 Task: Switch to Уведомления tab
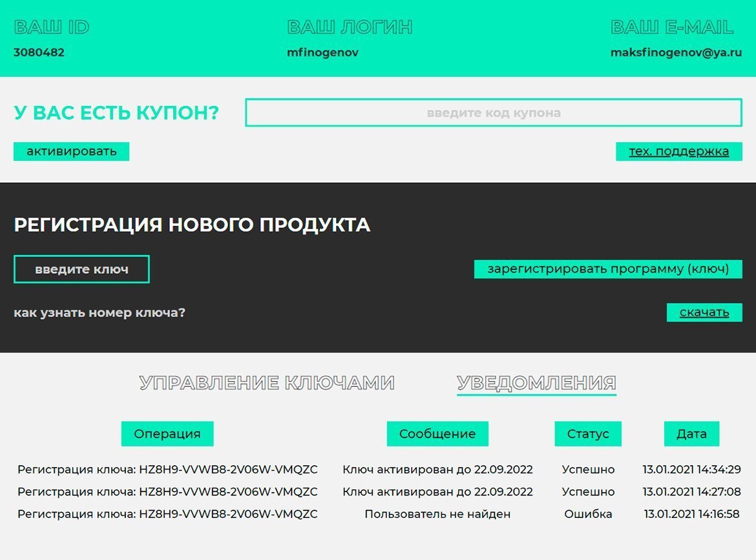click(x=536, y=384)
